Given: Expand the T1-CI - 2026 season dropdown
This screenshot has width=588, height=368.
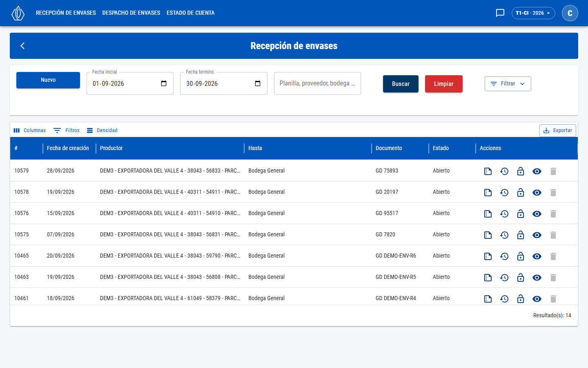Looking at the screenshot, I should [x=533, y=13].
